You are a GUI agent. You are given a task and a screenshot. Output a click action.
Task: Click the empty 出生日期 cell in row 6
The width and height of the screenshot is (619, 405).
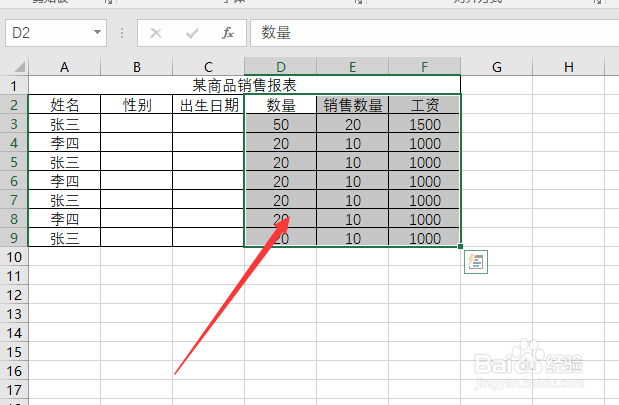coord(208,181)
